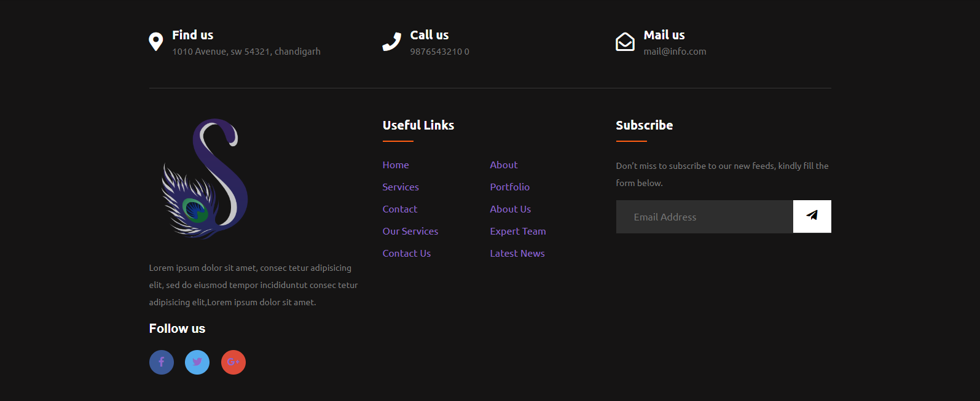Open the Home footer link
This screenshot has width=980, height=401.
[396, 165]
